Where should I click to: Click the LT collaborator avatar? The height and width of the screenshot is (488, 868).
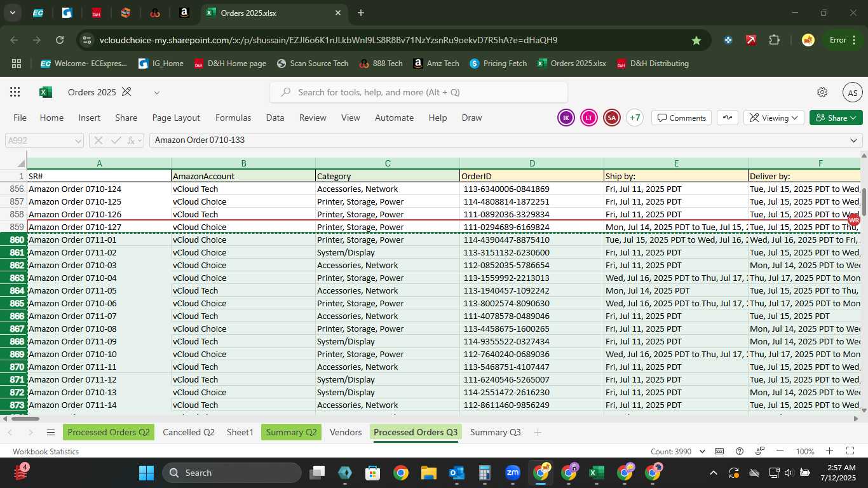[589, 118]
